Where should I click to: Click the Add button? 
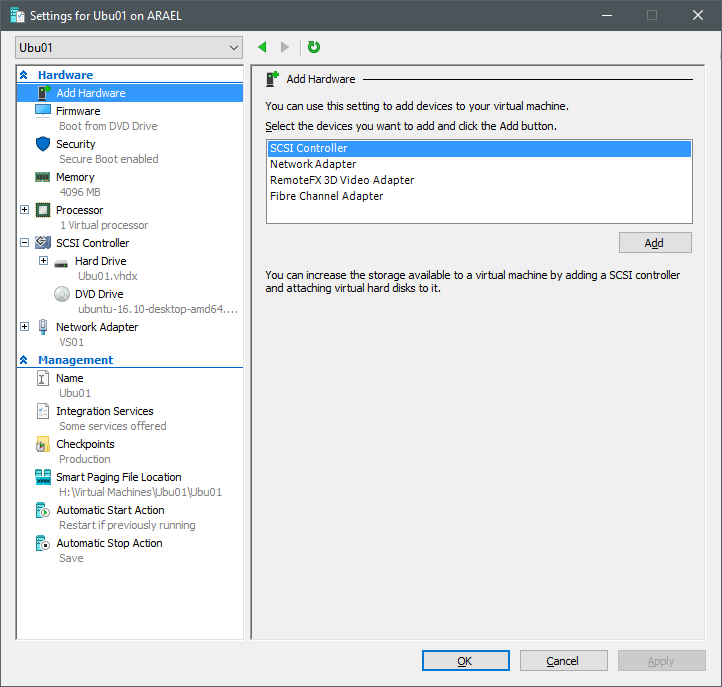click(655, 243)
